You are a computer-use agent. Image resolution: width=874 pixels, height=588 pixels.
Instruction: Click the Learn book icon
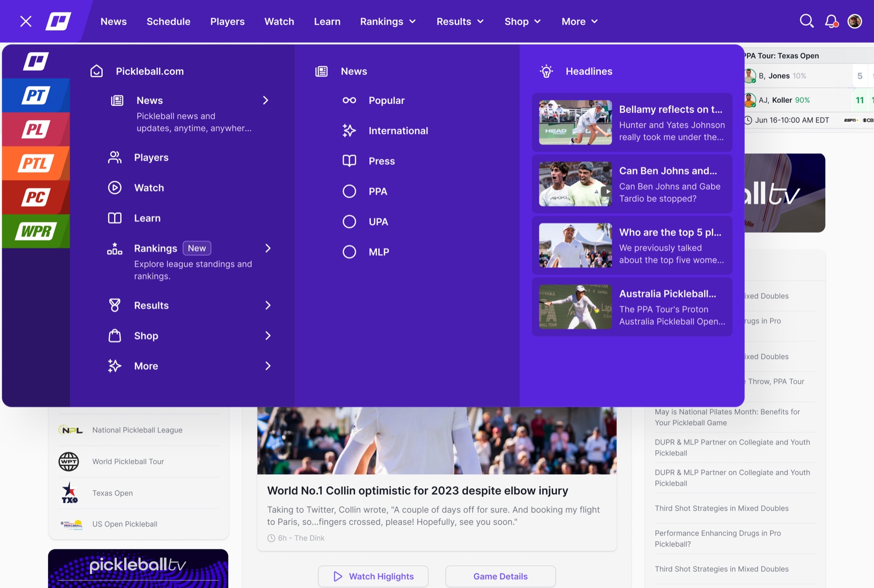pos(115,218)
